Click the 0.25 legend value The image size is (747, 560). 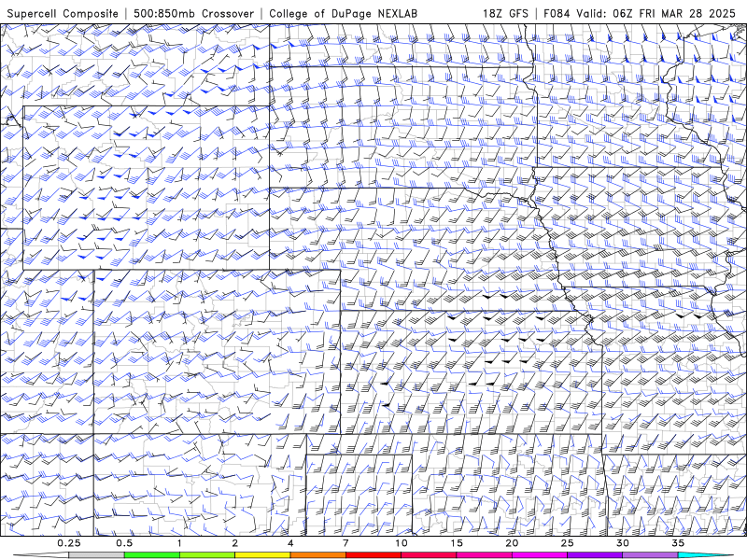(x=69, y=543)
